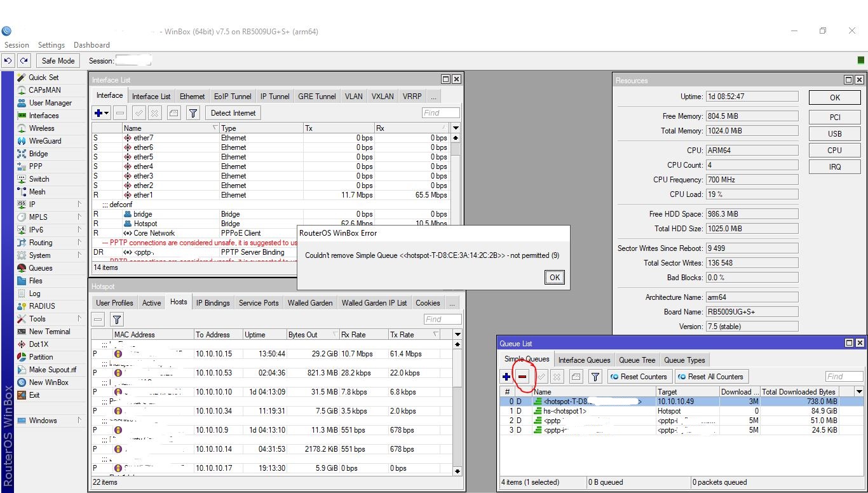Click the red minus remove icon in Queue List
Screen dimensions: 868x493
[x=522, y=377]
